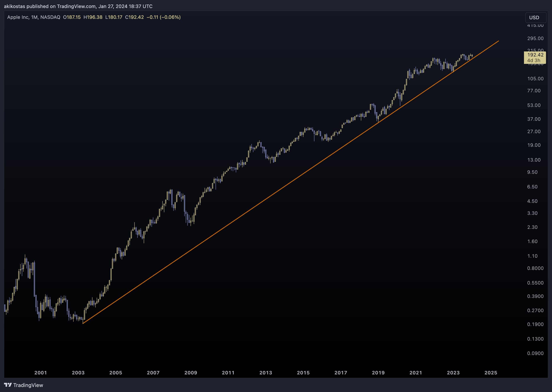Click the 0.5500 price axis label
The height and width of the screenshot is (392, 552).
point(535,283)
